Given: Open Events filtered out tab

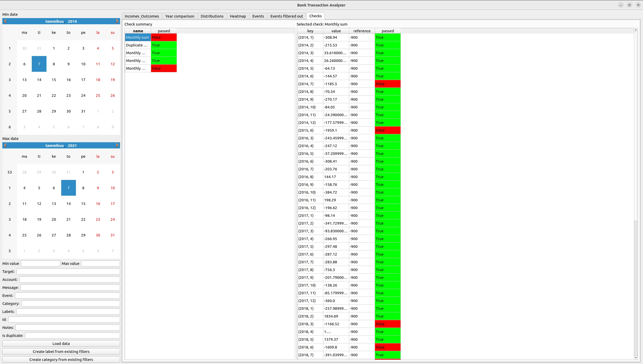Looking at the screenshot, I should point(286,16).
